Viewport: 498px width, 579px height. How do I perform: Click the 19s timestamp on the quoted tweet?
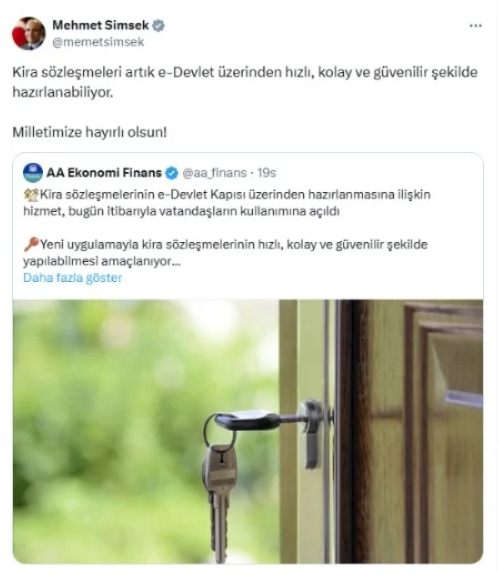(x=267, y=173)
